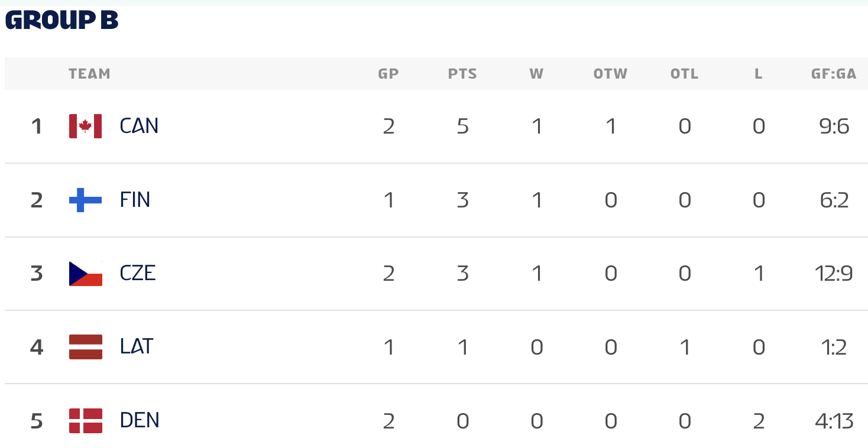The height and width of the screenshot is (448, 868).
Task: Click the Czech Republic flag icon
Action: [86, 273]
